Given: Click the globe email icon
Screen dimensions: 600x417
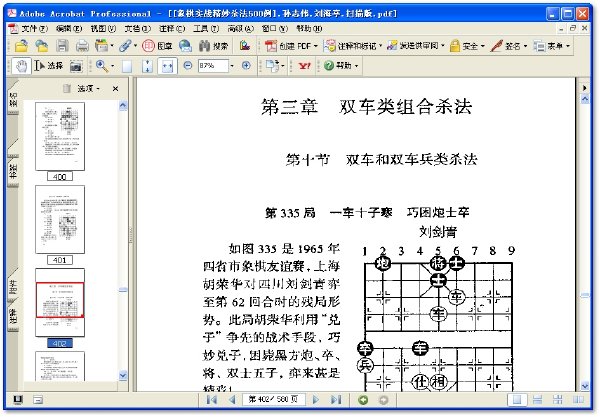Looking at the screenshot, I should tap(186, 46).
